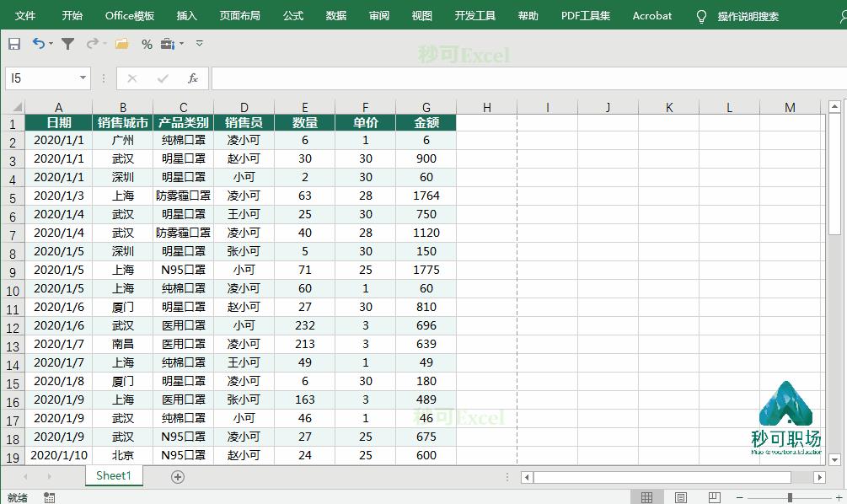Open the 视图 ribbon tab

pos(421,14)
